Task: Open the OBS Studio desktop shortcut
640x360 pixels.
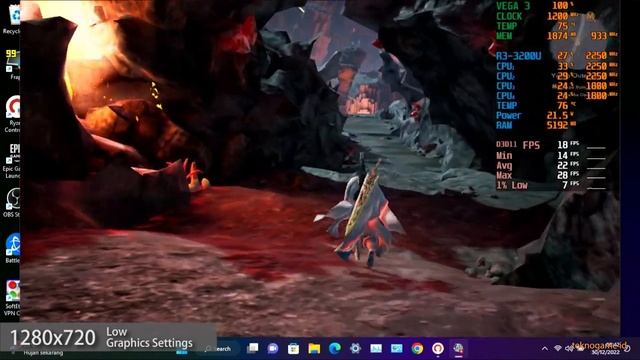Action: coord(12,202)
